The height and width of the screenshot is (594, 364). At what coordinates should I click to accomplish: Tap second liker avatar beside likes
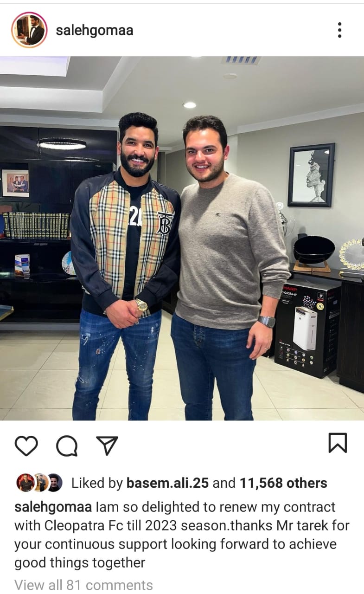point(40,483)
